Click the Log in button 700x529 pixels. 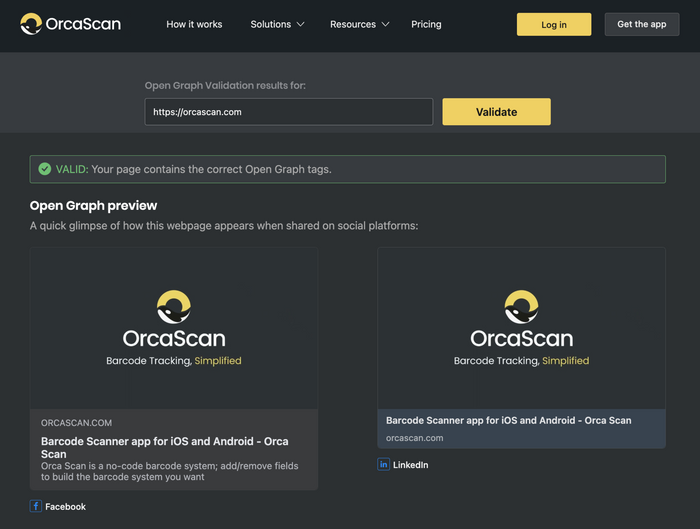coord(554,25)
